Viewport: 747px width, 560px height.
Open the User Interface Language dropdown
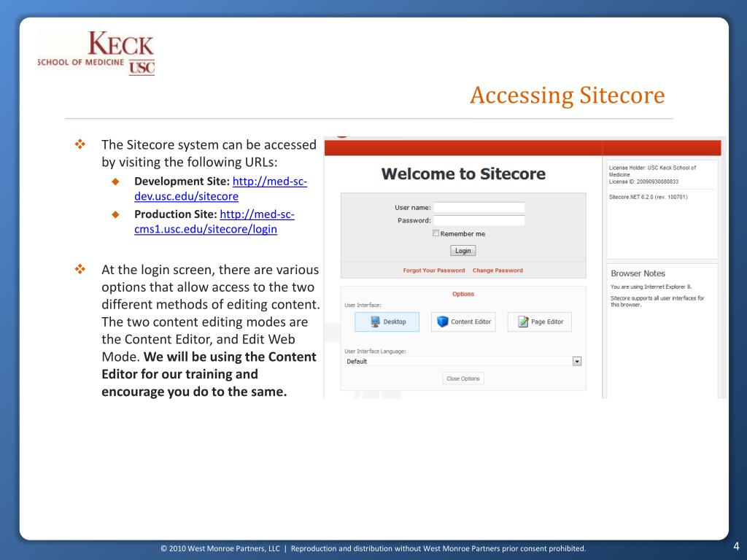[x=577, y=362]
